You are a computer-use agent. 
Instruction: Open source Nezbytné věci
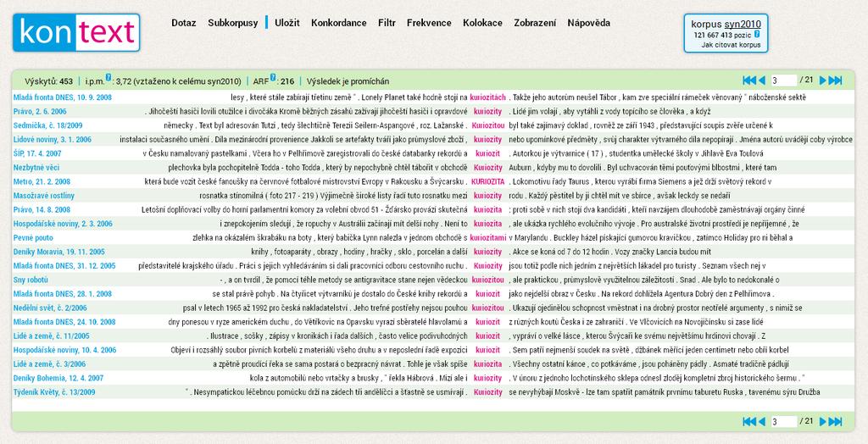(x=36, y=168)
